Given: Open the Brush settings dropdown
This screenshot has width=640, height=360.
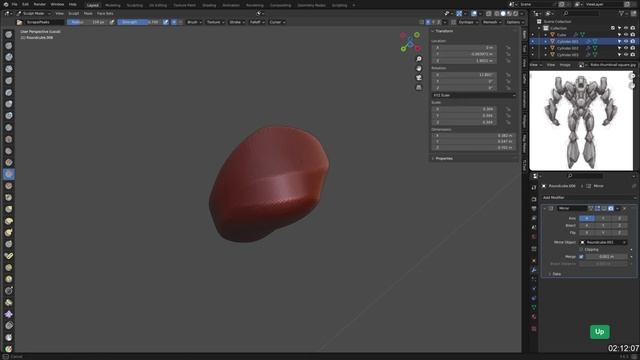Looking at the screenshot, I should [194, 22].
